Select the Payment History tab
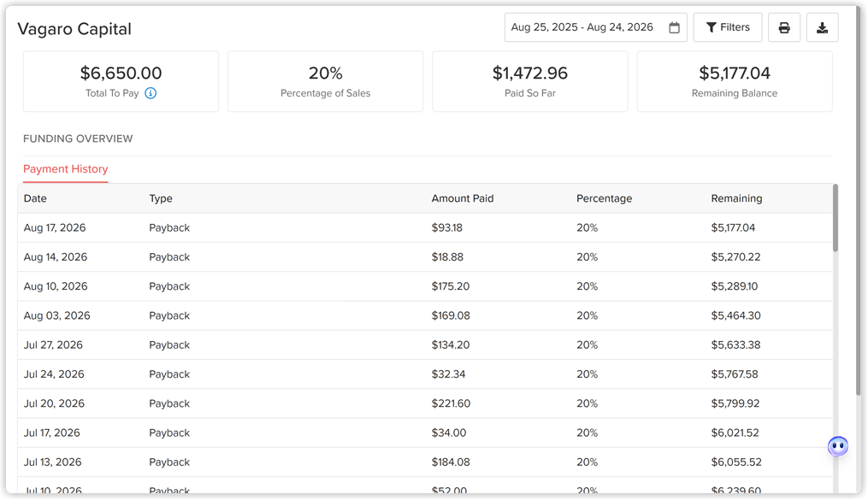Image resolution: width=868 pixels, height=500 pixels. pos(65,169)
